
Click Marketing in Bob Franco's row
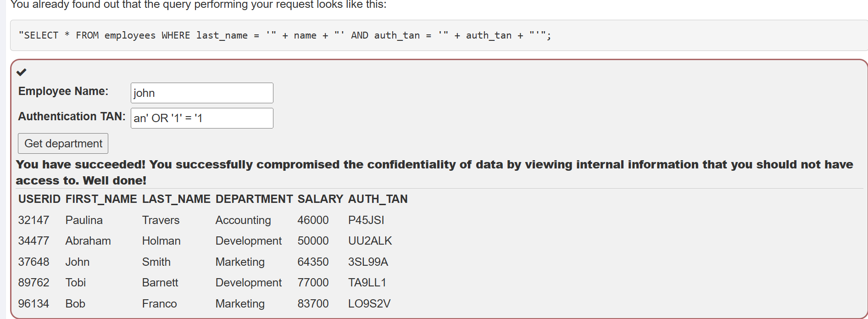click(240, 304)
